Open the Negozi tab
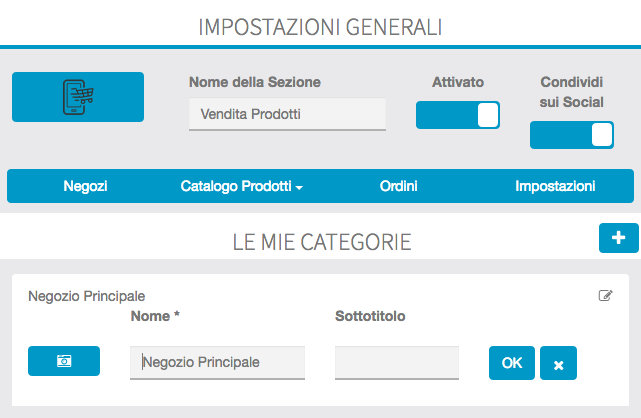641x418 pixels. [85, 186]
